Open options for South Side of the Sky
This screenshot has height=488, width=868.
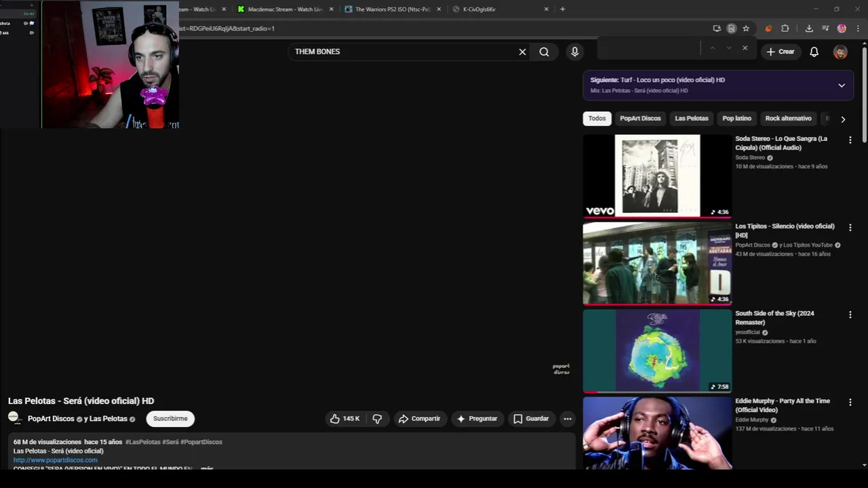click(x=850, y=315)
